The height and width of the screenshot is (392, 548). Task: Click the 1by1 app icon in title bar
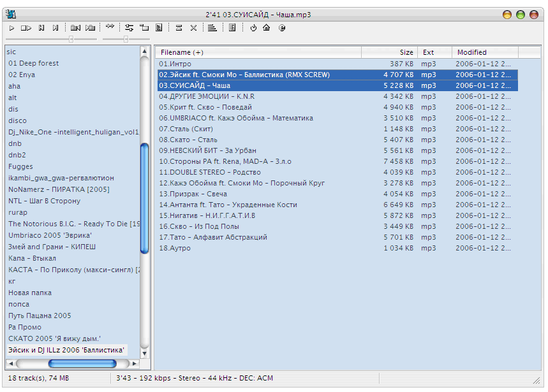point(11,14)
